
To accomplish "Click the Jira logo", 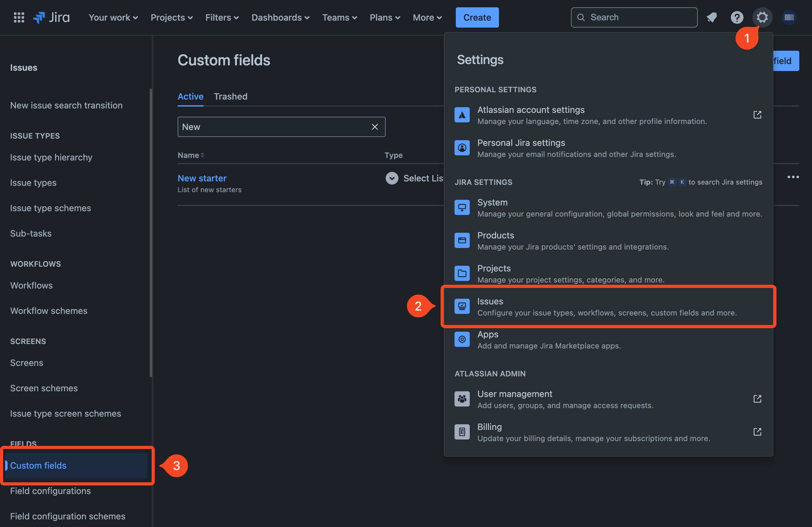I will coord(51,17).
